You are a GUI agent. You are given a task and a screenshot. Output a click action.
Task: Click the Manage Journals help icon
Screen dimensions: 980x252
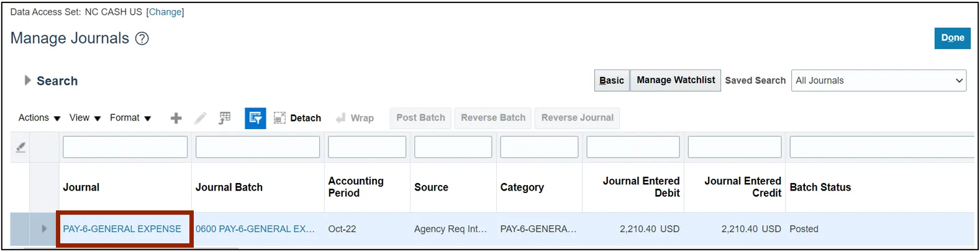pyautogui.click(x=142, y=38)
